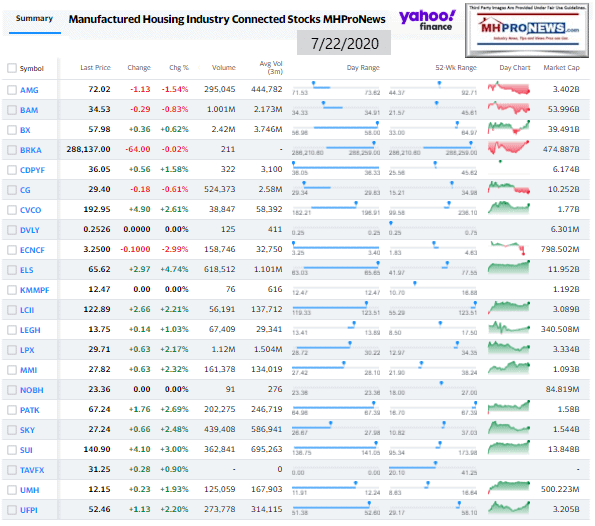Click the PATK day chart sparkline
Image resolution: width=595 pixels, height=526 pixels.
coord(508,407)
